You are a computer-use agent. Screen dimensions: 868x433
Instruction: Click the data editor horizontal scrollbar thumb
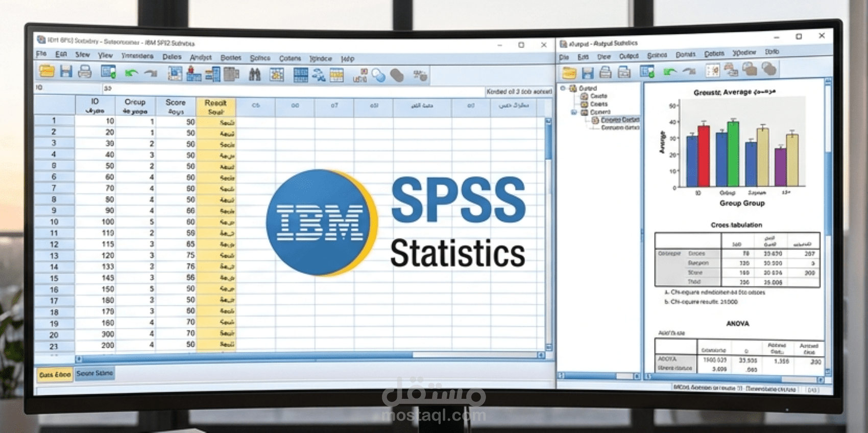[x=248, y=356]
